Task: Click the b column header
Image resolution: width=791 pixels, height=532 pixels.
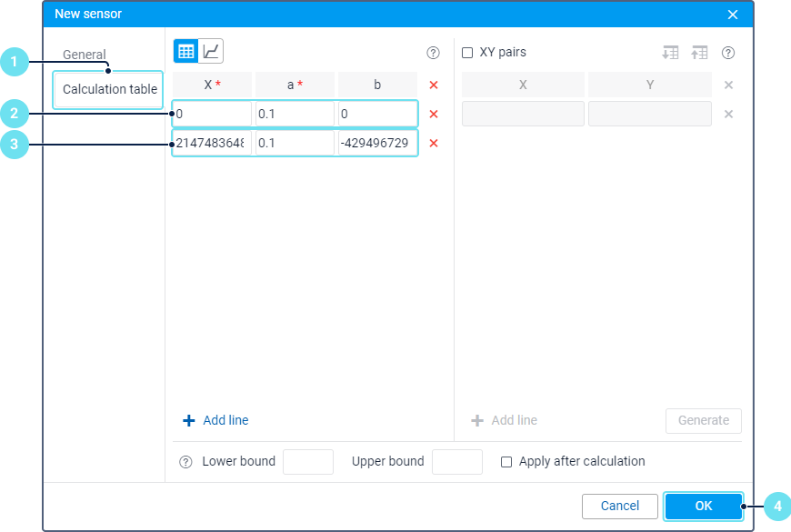Action: [x=378, y=85]
